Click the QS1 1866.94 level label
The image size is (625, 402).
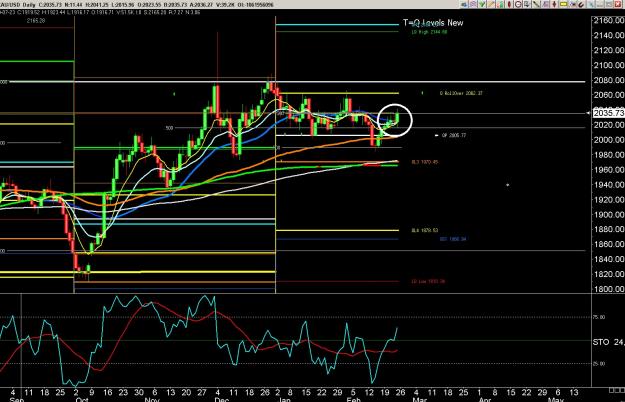[x=453, y=239]
